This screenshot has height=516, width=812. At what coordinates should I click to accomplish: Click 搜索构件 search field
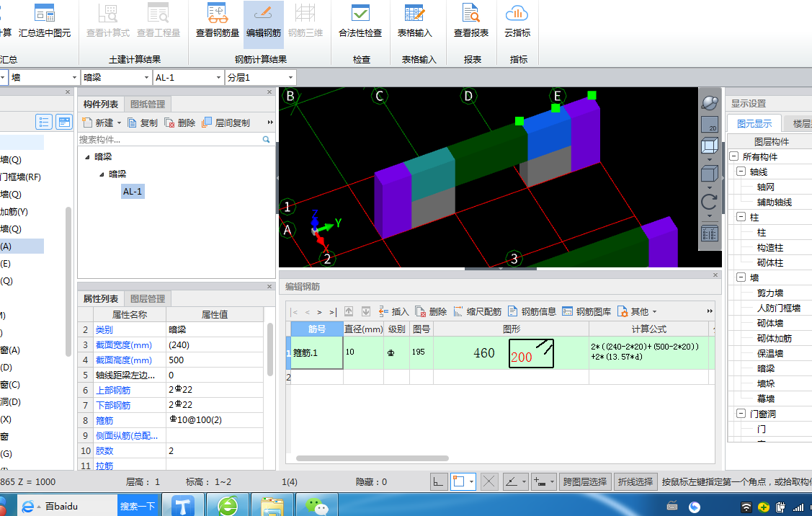[x=169, y=139]
